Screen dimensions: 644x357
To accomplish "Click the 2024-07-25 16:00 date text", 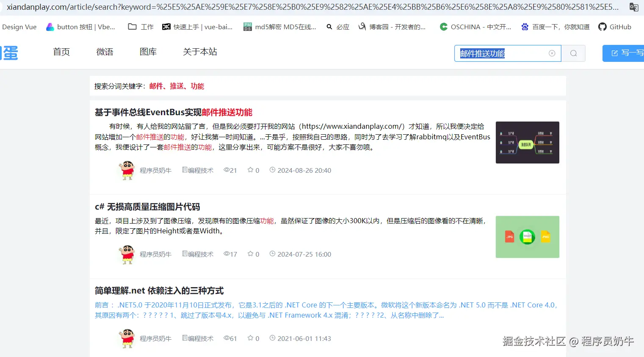I will pos(304,255).
